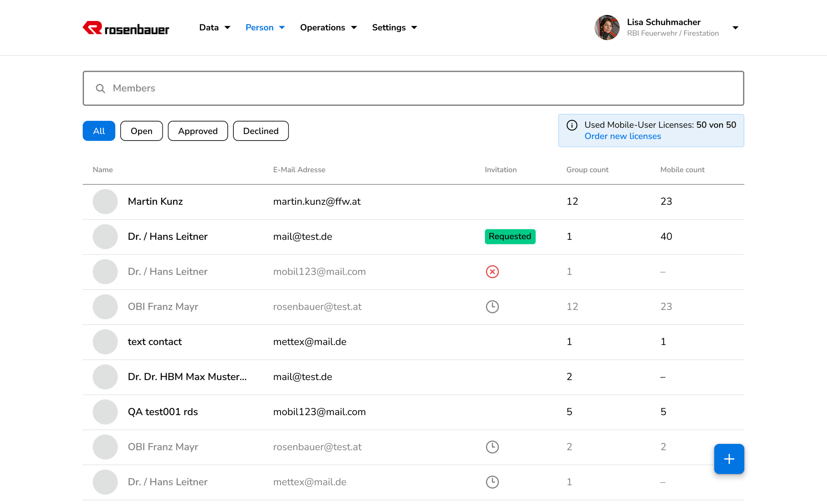
Task: Click Martin Kunz's avatar placeholder
Action: tap(105, 202)
